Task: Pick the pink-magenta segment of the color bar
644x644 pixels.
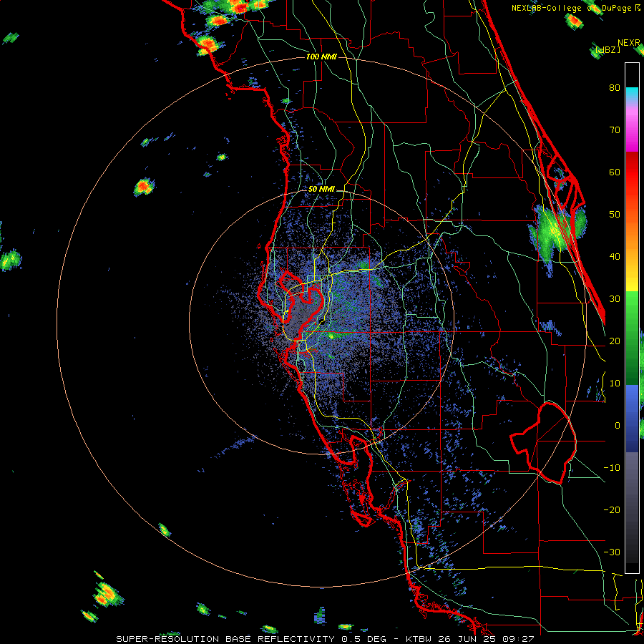Action: pos(632,127)
